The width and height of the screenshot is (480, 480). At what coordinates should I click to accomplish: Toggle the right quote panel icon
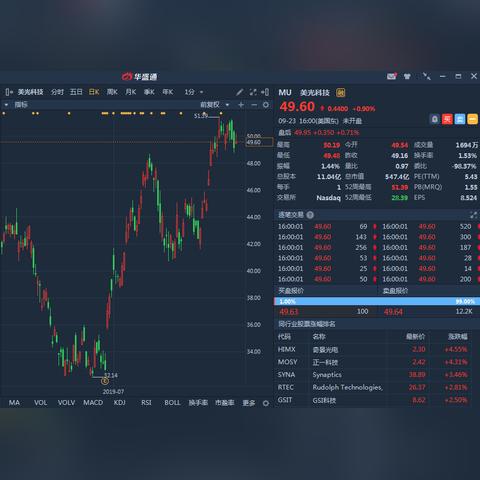coord(265,92)
